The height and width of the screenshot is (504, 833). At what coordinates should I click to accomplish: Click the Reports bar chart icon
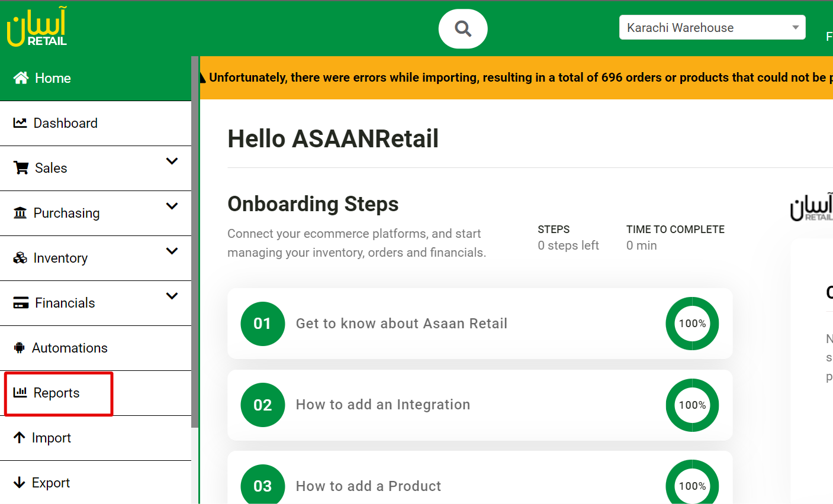tap(20, 392)
